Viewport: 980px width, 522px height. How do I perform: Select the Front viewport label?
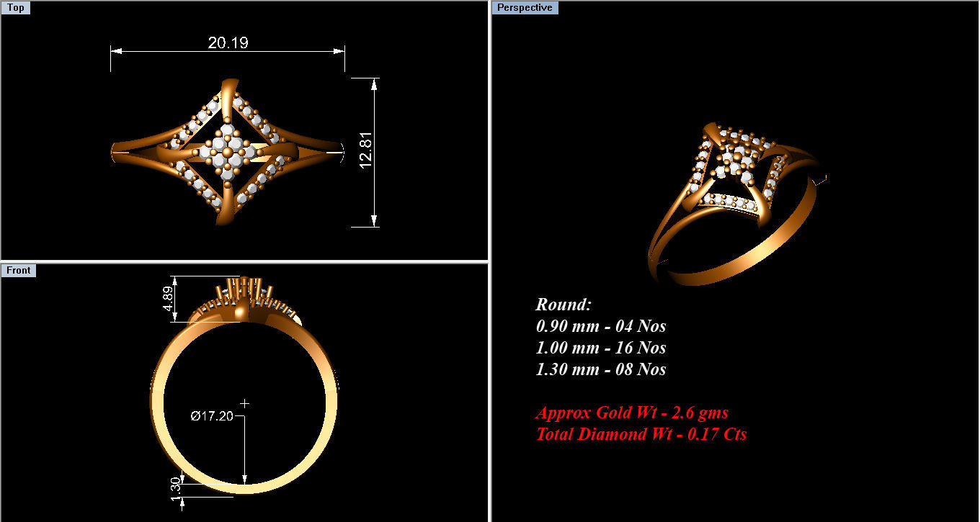[19, 270]
